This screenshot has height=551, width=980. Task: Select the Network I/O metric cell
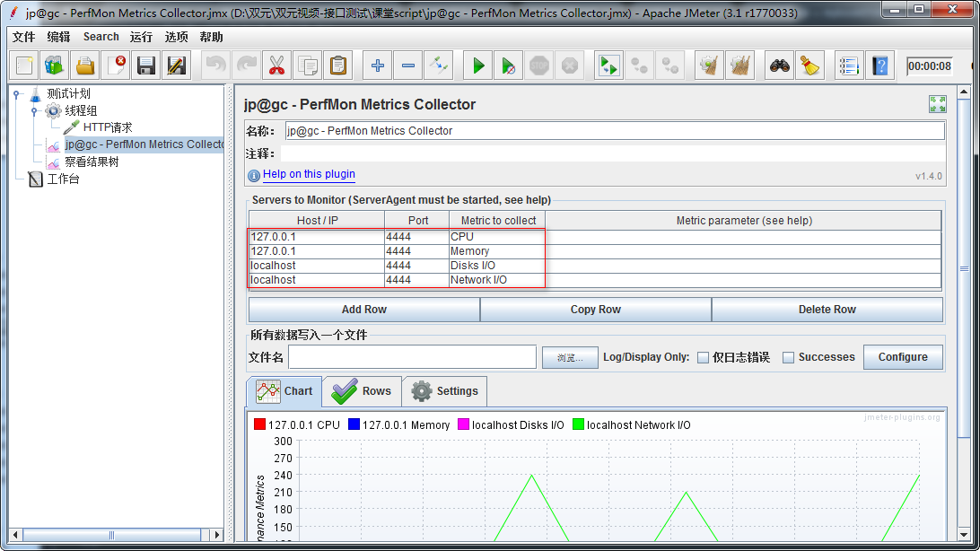[x=497, y=280]
